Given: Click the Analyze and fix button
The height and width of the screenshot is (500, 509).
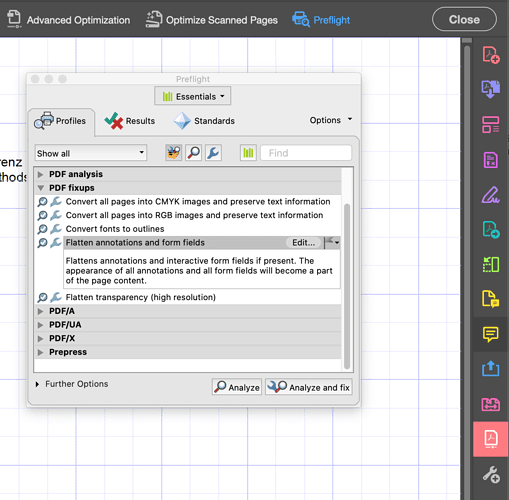Looking at the screenshot, I should click(309, 387).
